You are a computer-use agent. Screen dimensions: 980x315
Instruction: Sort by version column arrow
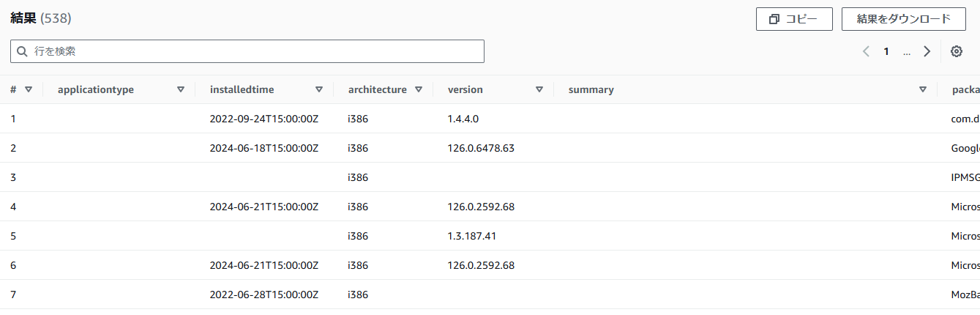coord(539,89)
